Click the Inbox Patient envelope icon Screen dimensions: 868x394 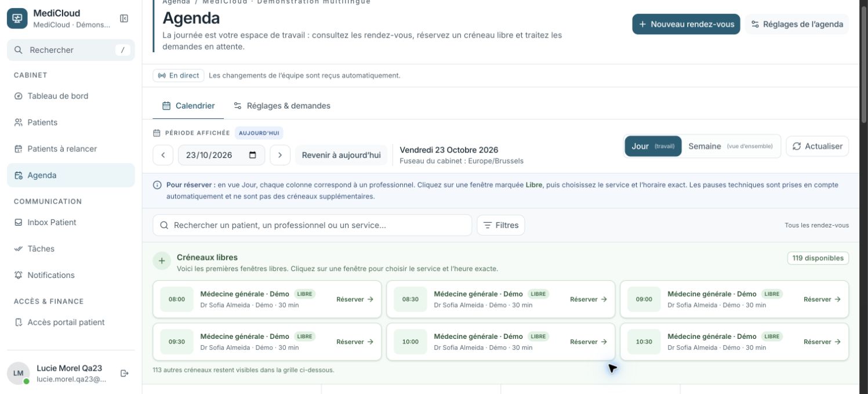[18, 222]
